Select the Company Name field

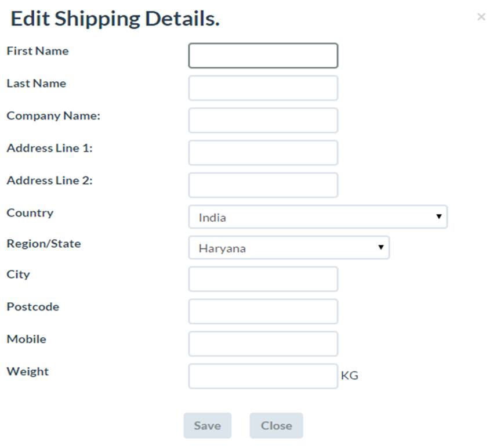263,120
